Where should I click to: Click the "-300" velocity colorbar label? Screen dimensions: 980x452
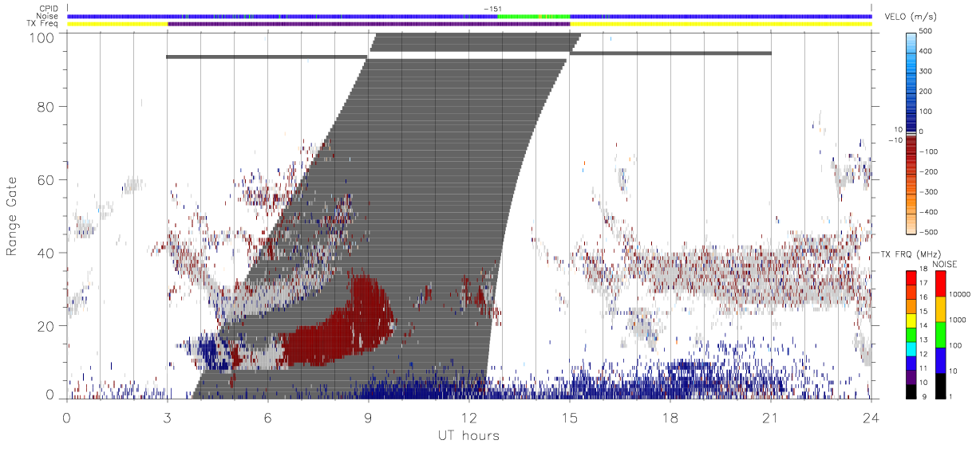(927, 192)
